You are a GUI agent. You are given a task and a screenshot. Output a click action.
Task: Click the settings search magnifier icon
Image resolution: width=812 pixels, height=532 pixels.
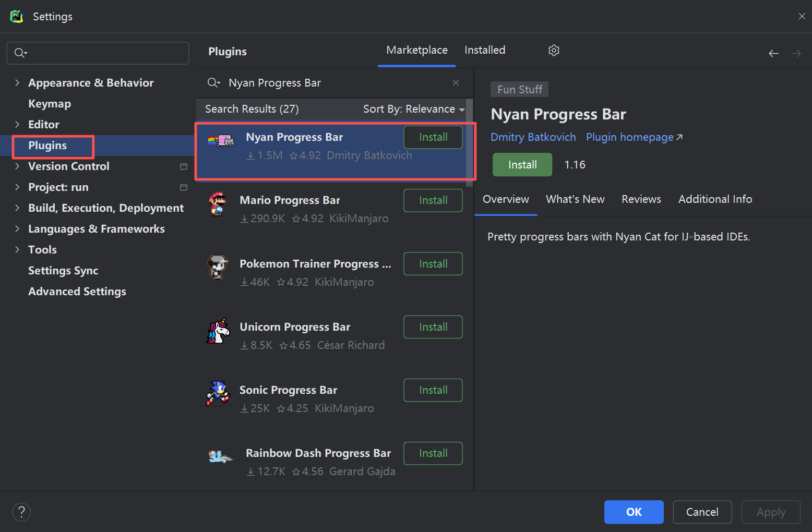(x=21, y=53)
